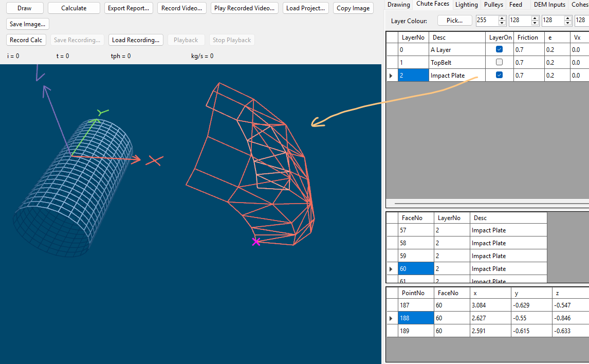Image resolution: width=589 pixels, height=364 pixels.
Task: Click PointNo column header
Action: point(416,293)
